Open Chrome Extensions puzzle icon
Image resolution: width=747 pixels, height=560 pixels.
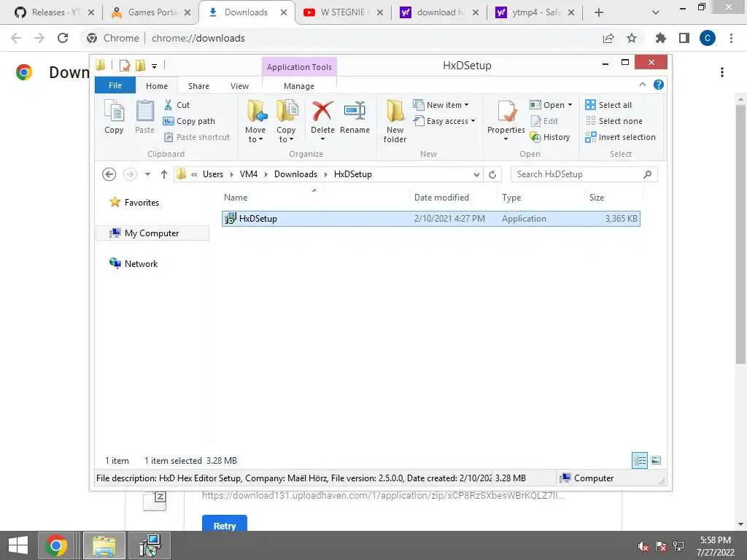(660, 38)
